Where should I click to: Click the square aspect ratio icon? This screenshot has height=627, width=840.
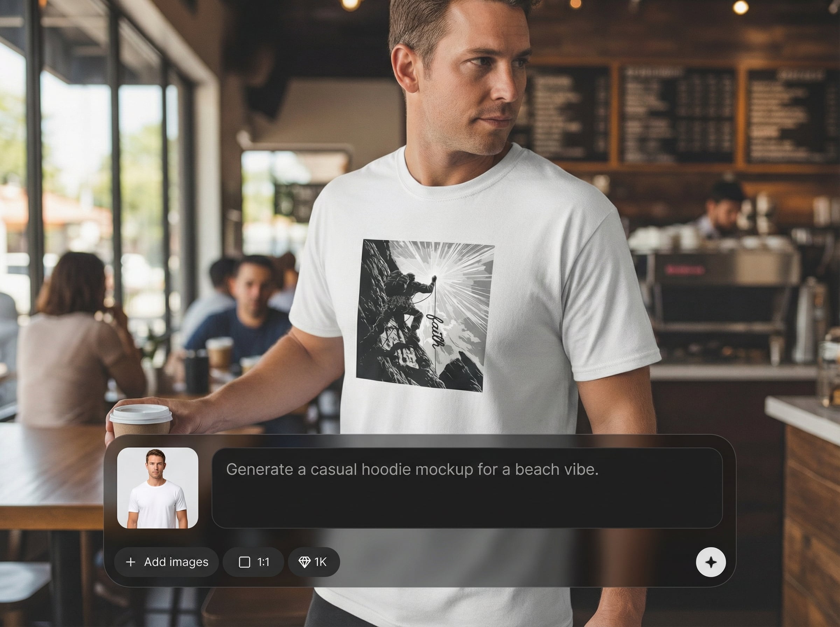pyautogui.click(x=244, y=562)
